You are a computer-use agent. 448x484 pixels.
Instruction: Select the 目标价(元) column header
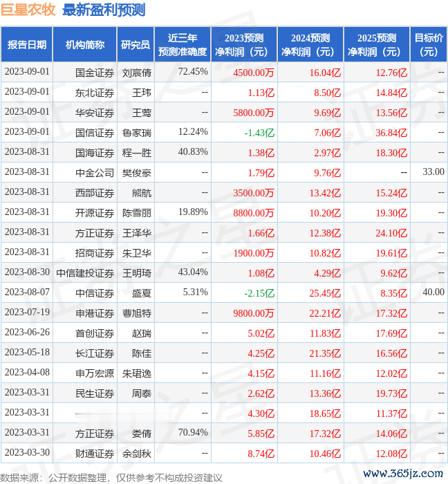coord(429,45)
